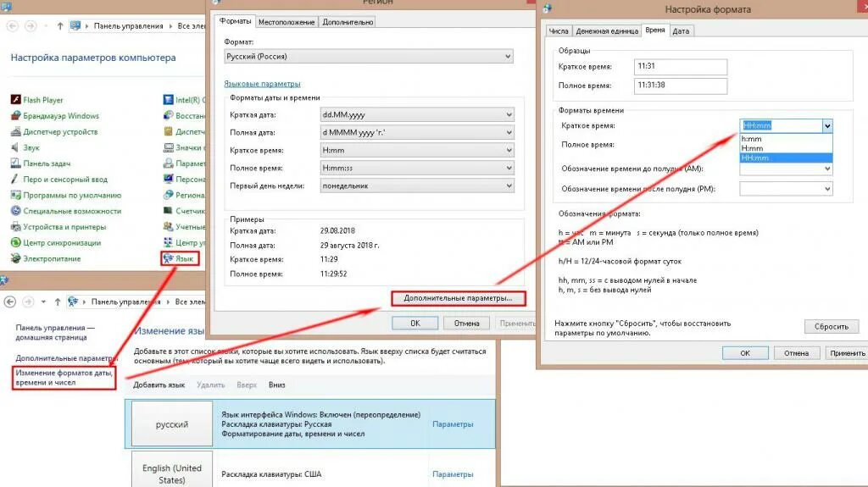The image size is (868, 487).
Task: Open Диспетчер устройств in first column
Action: [x=54, y=132]
